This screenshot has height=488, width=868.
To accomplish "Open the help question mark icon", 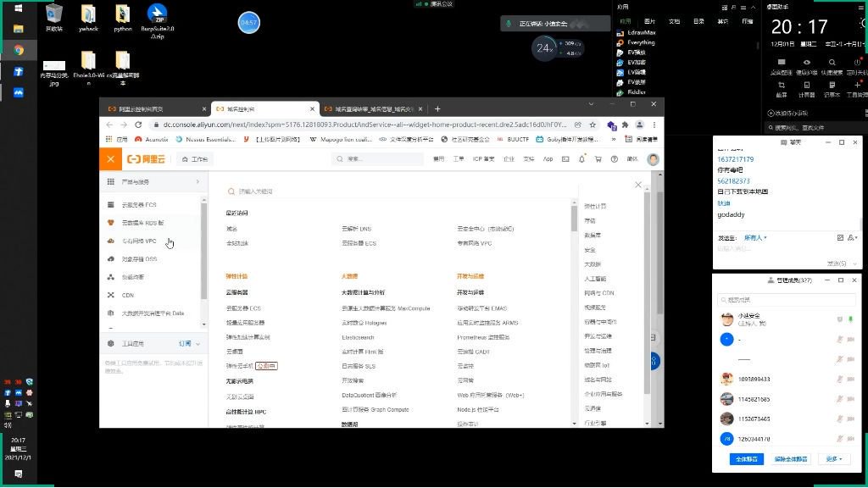I will (614, 159).
